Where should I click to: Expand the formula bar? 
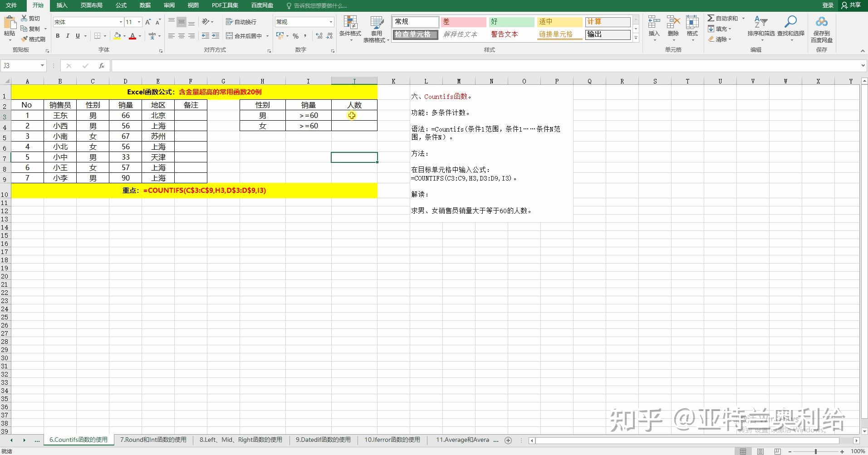pyautogui.click(x=863, y=66)
